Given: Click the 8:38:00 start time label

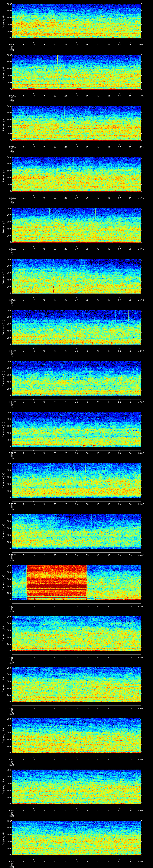Looking at the screenshot, I should pyautogui.click(x=12, y=504).
